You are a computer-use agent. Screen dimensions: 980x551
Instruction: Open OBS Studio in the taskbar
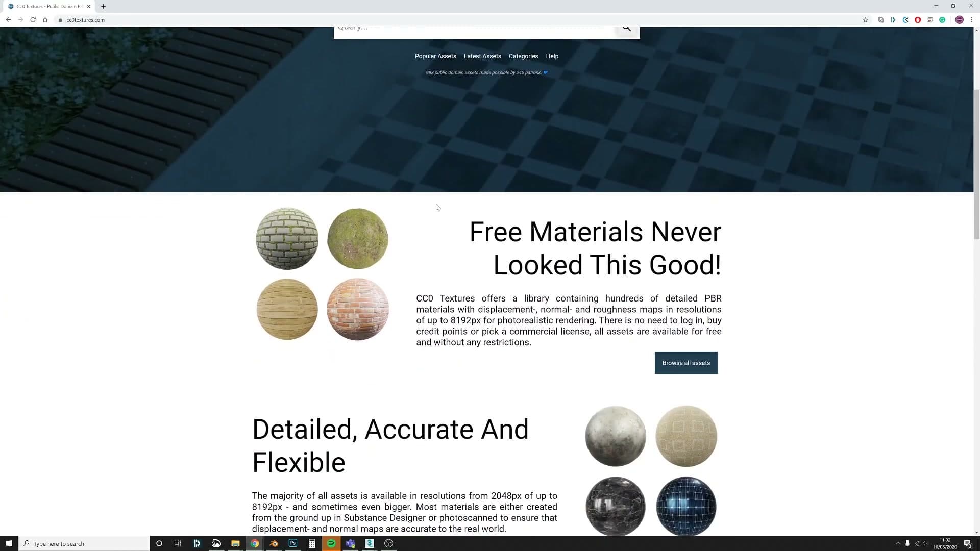[388, 543]
